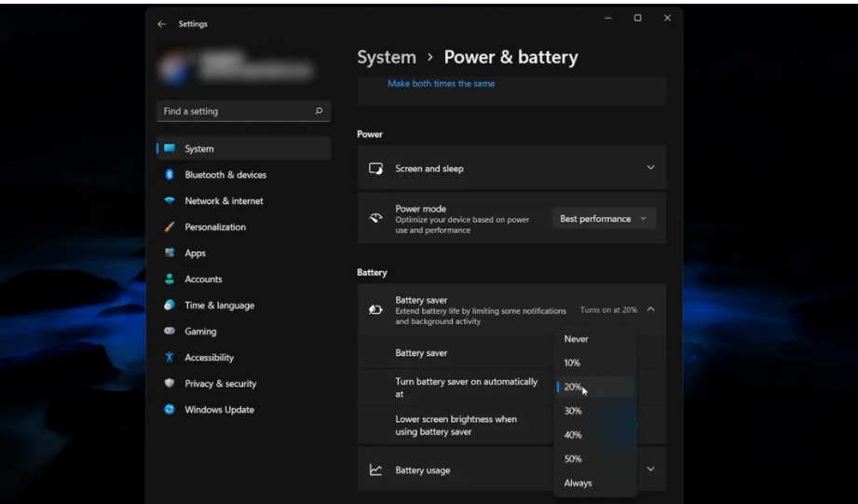Image resolution: width=858 pixels, height=504 pixels.
Task: Open the Power mode Best performance dropdown
Action: pos(604,218)
